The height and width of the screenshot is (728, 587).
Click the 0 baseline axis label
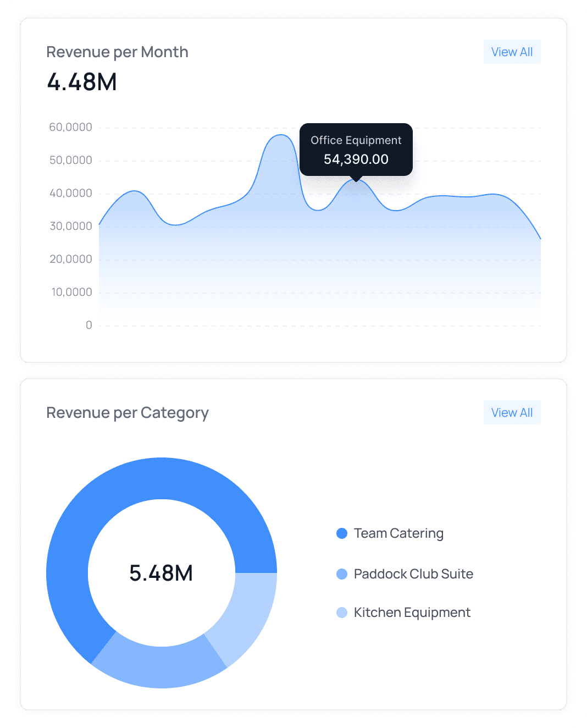(x=88, y=325)
